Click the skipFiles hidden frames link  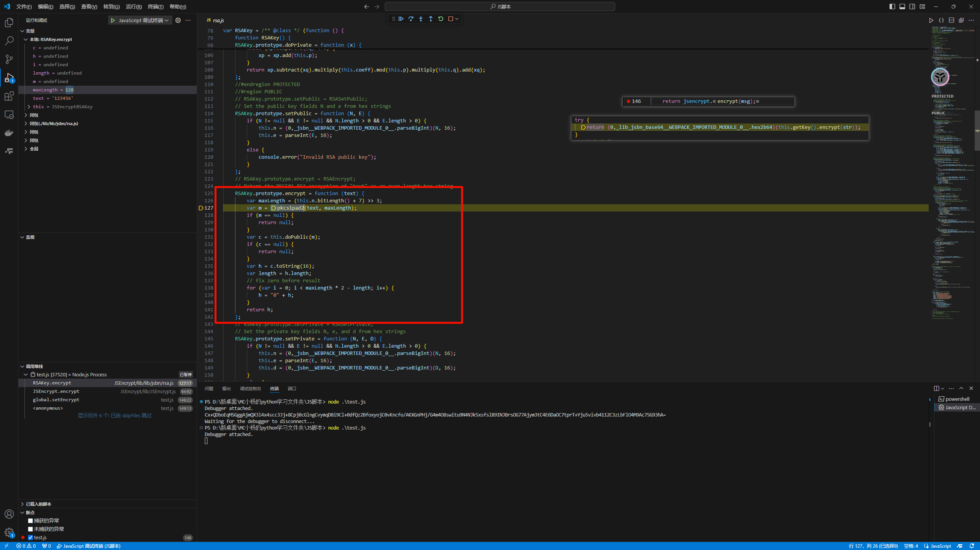(115, 415)
